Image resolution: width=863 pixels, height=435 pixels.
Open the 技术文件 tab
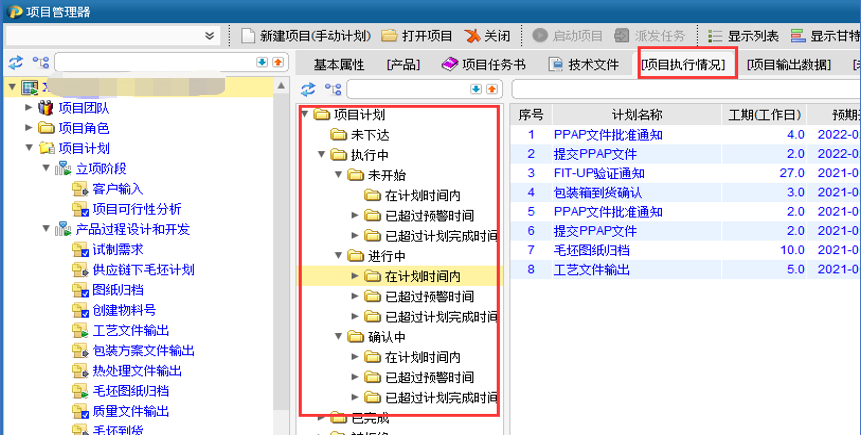click(584, 64)
